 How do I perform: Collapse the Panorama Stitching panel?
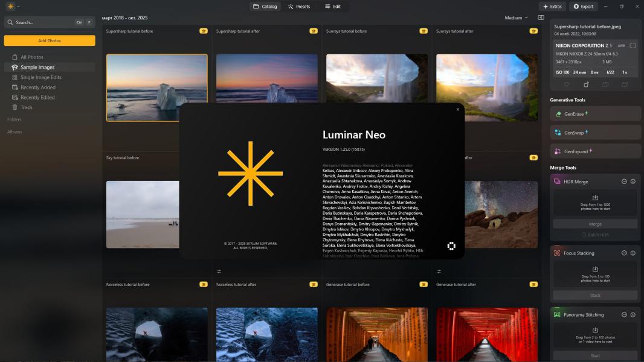tap(624, 315)
